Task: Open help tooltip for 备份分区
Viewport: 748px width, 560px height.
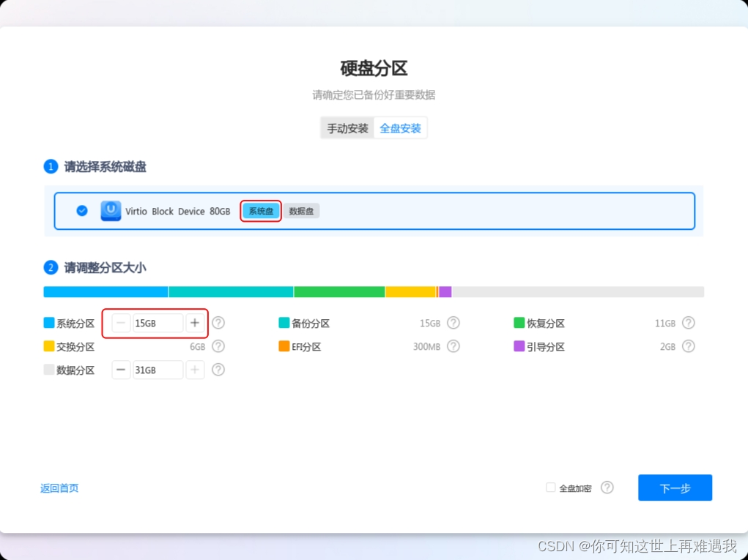Action: tap(453, 322)
